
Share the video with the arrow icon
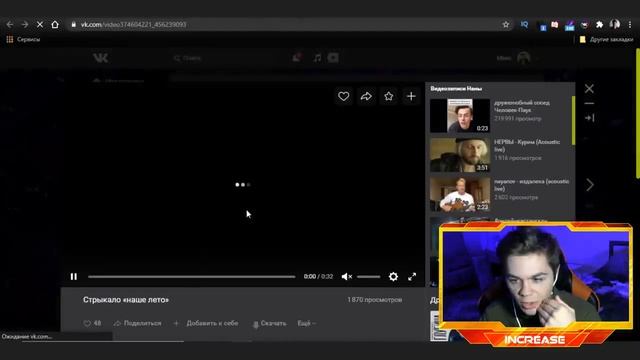point(366,96)
